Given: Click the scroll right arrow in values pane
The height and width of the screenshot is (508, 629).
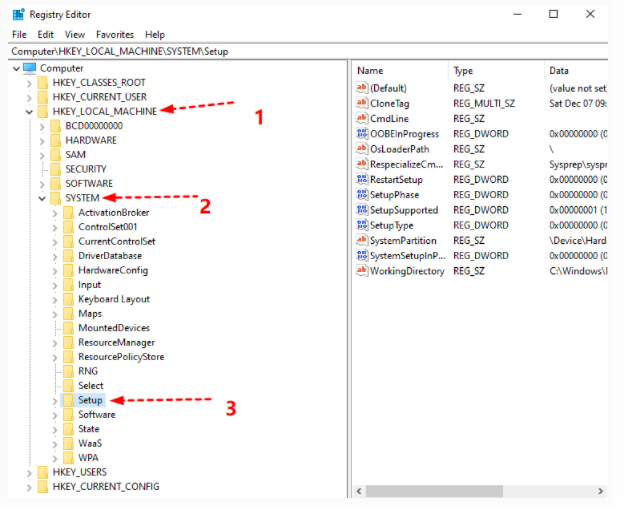Looking at the screenshot, I should coord(600,491).
